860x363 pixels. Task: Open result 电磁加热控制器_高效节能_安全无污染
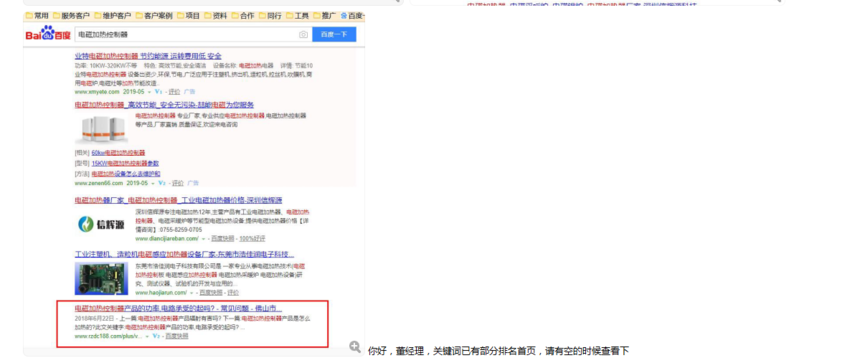[164, 105]
